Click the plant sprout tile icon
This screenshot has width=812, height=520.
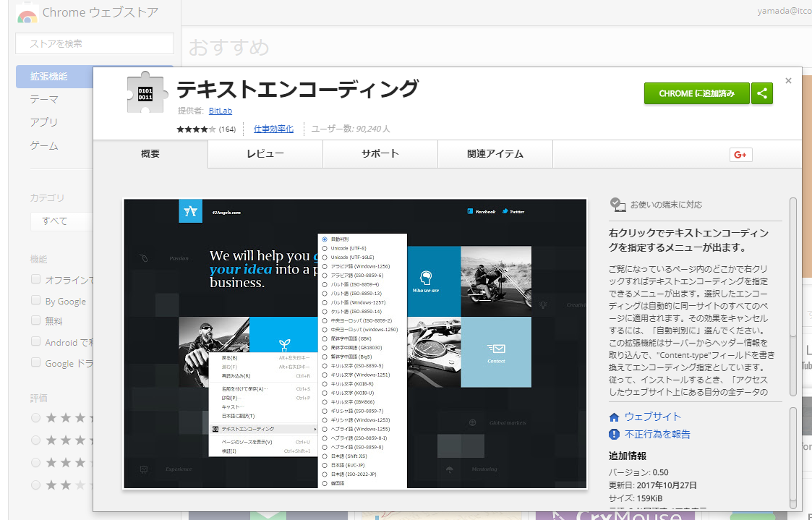pos(283,344)
